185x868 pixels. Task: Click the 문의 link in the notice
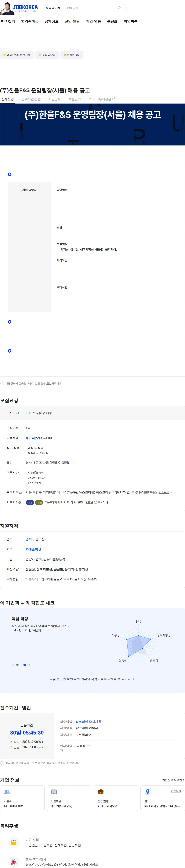(x=49, y=383)
